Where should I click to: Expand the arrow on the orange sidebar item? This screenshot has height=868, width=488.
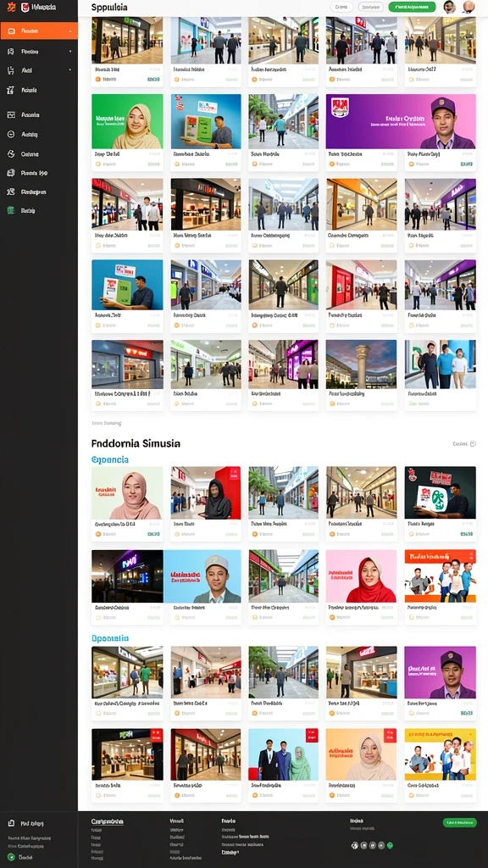point(69,31)
